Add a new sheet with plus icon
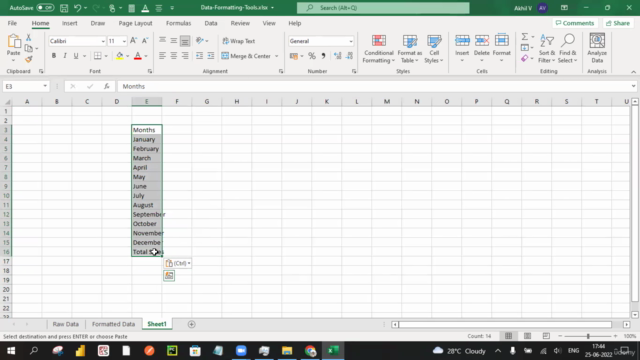The height and width of the screenshot is (360, 640). pos(191,324)
